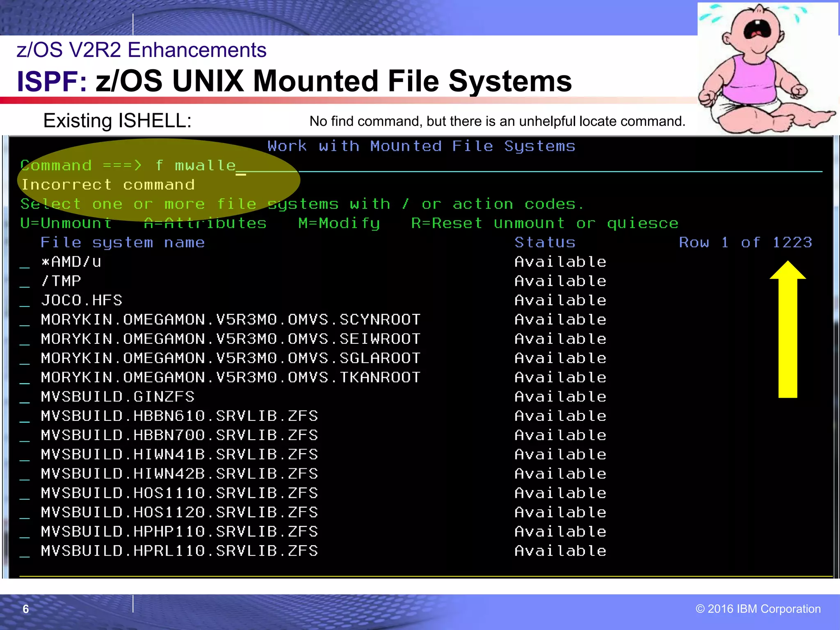Click the 'z/OS V2R2 Enhancements' subtitle

[x=142, y=50]
